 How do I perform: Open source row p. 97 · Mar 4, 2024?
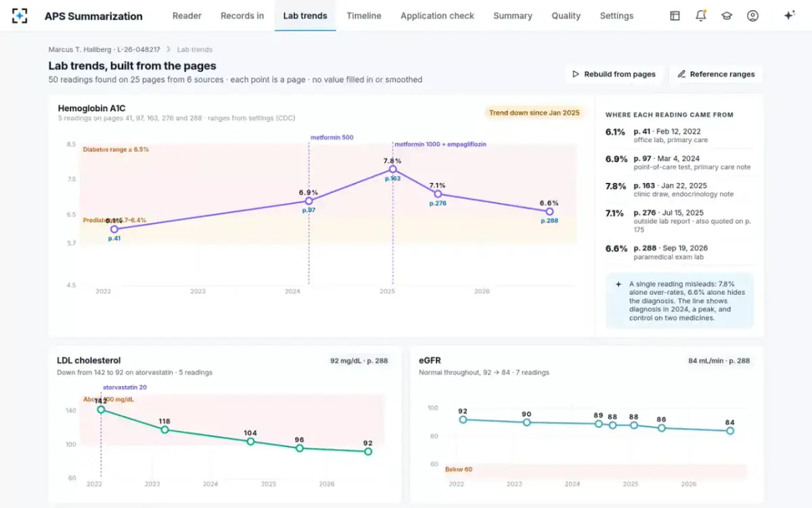click(x=679, y=163)
